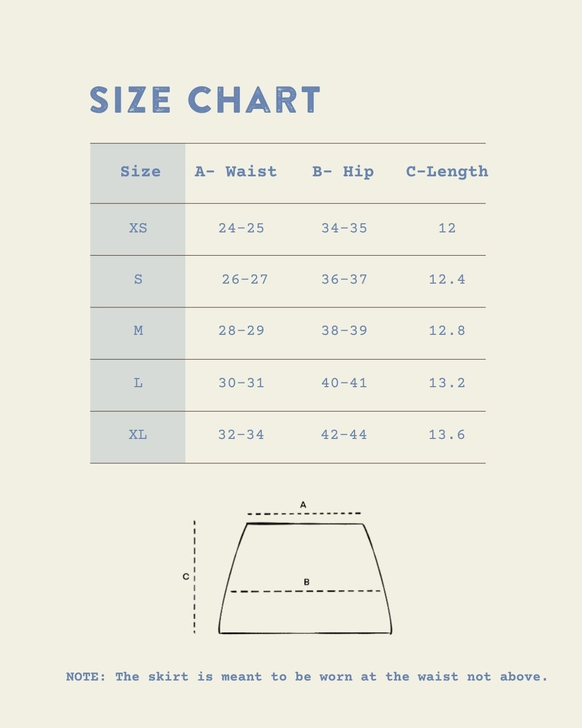Click label A above the skirt diagram
This screenshot has width=582, height=728.
(303, 505)
